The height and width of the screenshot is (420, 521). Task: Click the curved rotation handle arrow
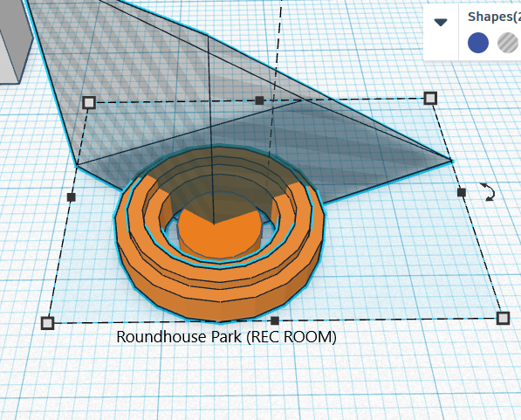click(x=489, y=192)
